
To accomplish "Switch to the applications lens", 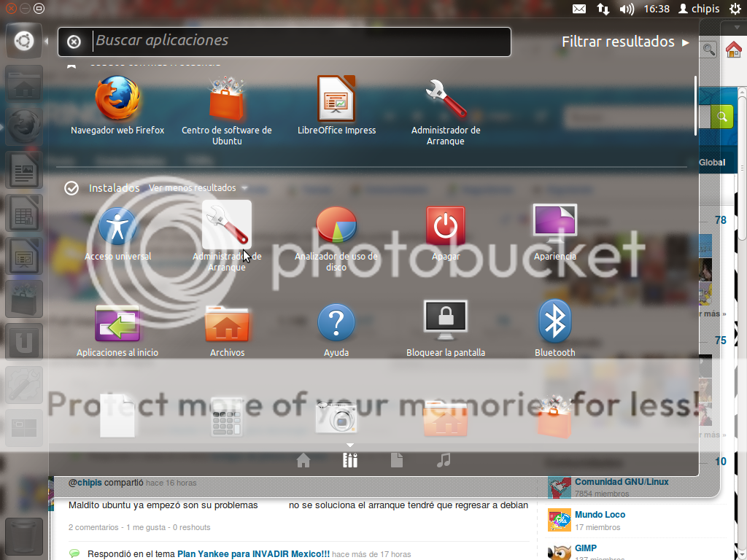I will 350,461.
